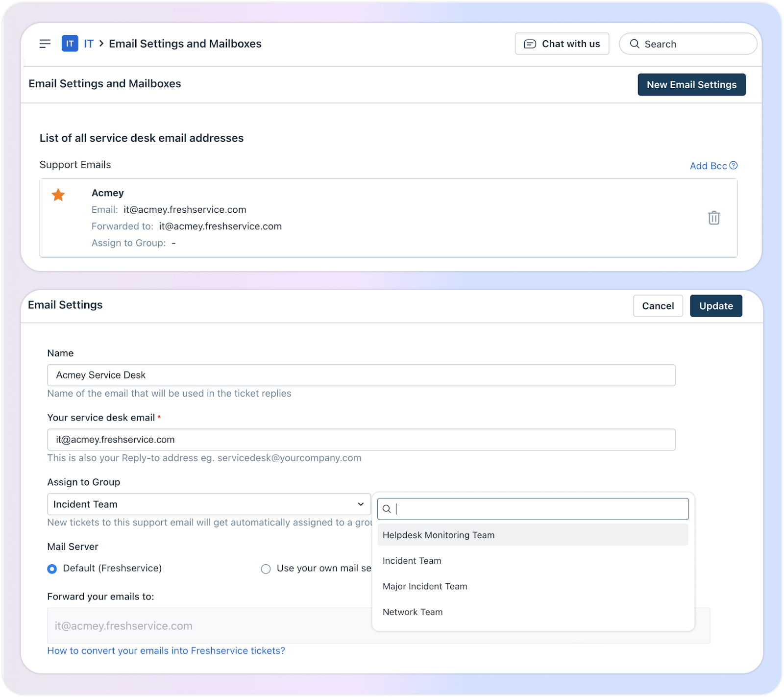Click the Email Settings and Mailboxes breadcrumb
Image resolution: width=784 pixels, height=697 pixels.
tap(185, 44)
